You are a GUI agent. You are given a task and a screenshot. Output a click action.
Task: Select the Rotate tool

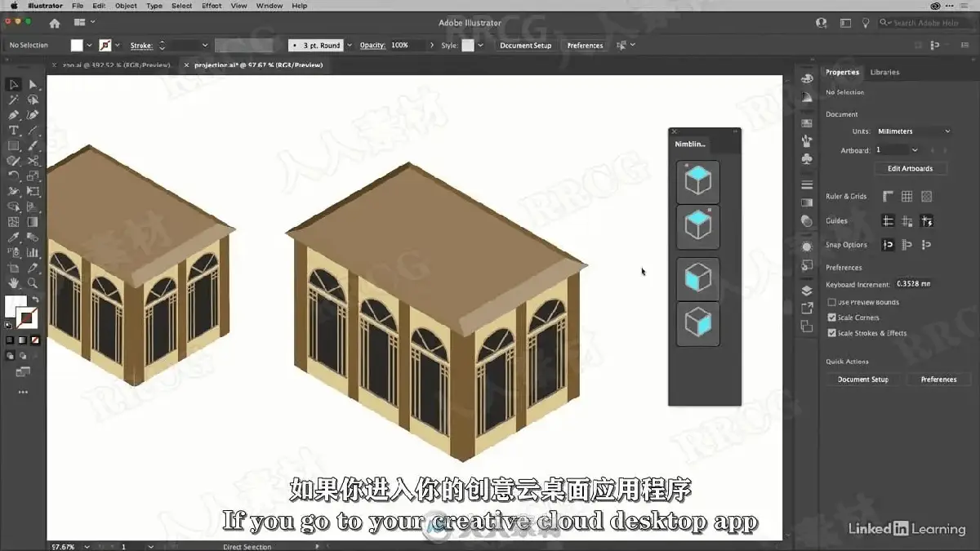[14, 176]
